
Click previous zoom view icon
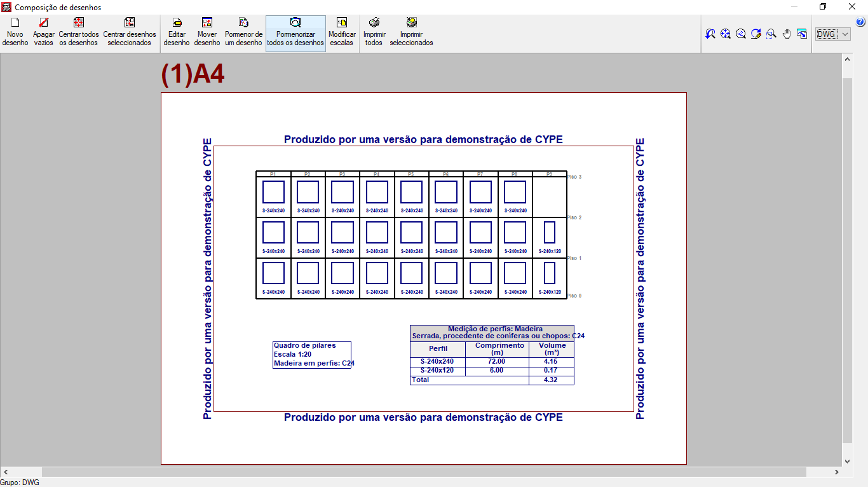click(x=710, y=34)
